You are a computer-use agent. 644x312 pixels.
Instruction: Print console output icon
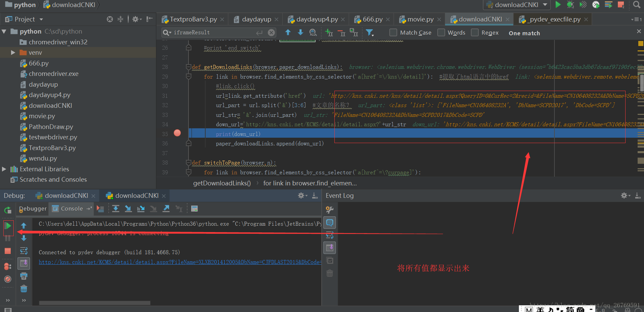tap(24, 276)
